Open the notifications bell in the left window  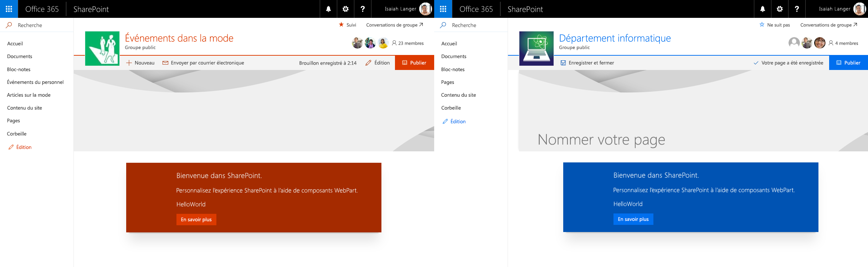328,9
